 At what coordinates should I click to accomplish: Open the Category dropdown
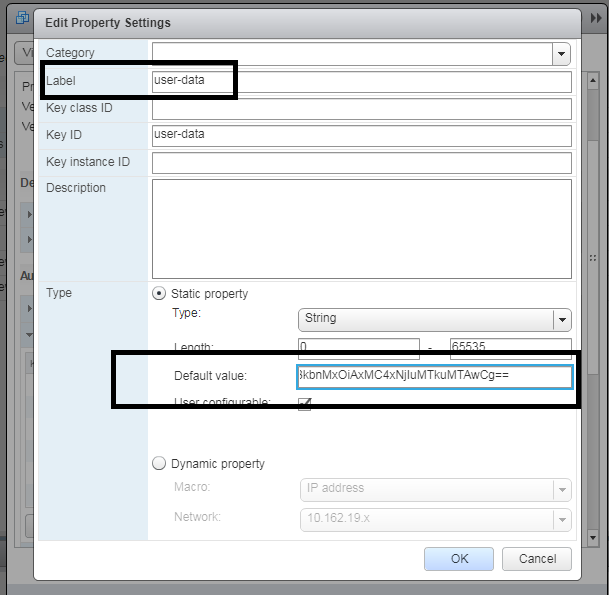[x=561, y=53]
